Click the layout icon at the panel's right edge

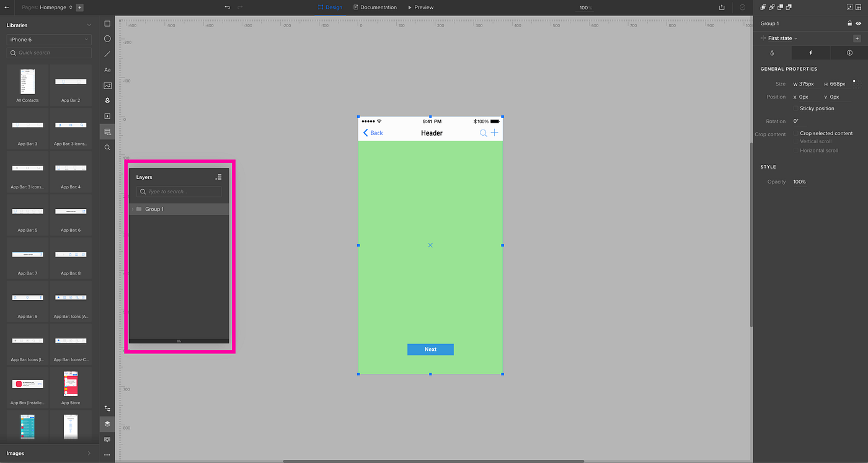point(859,7)
